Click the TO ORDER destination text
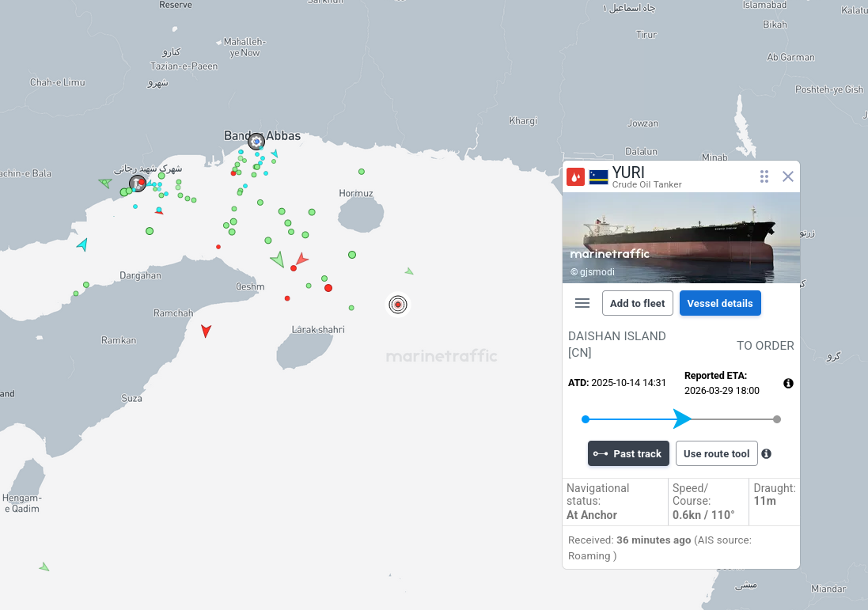 765,346
